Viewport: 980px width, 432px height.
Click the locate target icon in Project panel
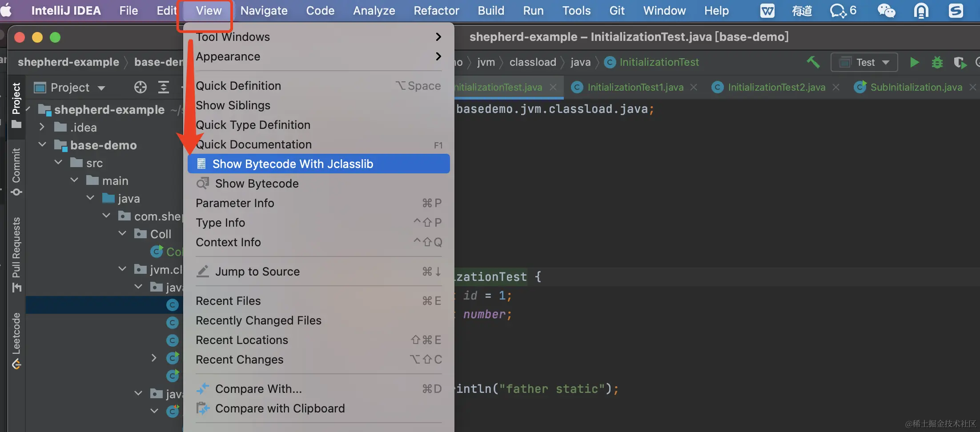tap(141, 88)
